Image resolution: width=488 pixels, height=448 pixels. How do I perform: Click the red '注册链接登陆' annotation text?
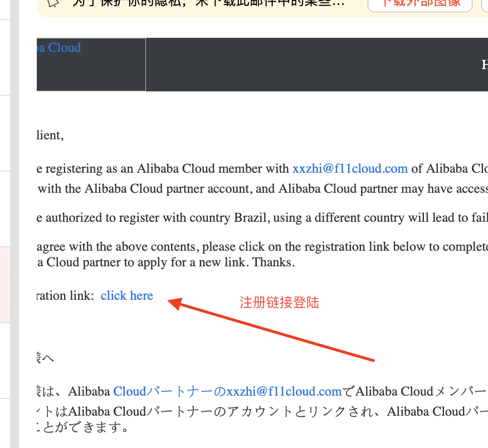[x=279, y=303]
